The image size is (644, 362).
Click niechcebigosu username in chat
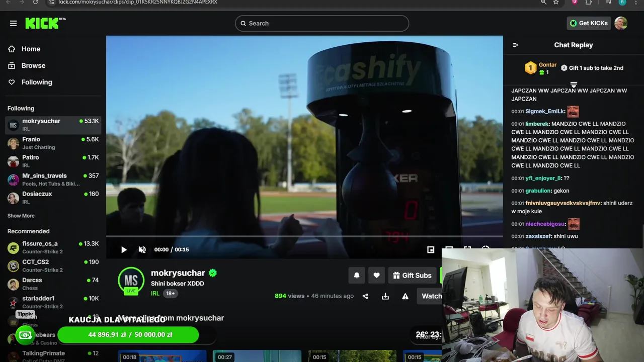tap(545, 224)
